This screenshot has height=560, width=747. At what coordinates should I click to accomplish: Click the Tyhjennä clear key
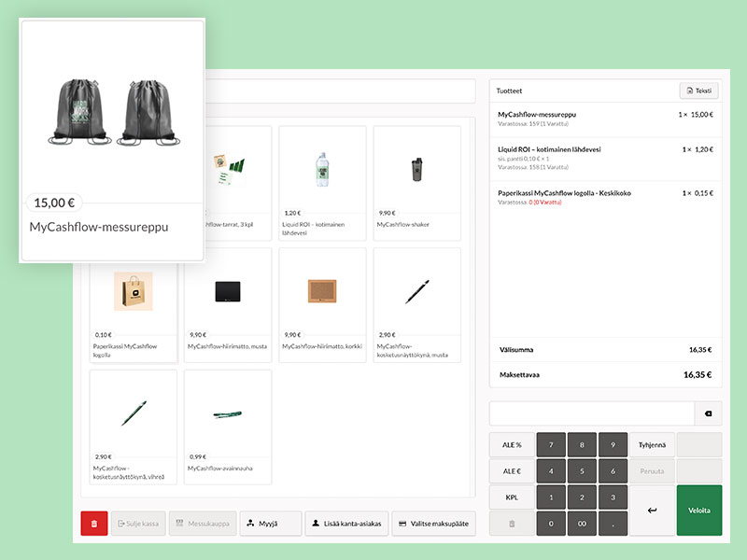652,445
